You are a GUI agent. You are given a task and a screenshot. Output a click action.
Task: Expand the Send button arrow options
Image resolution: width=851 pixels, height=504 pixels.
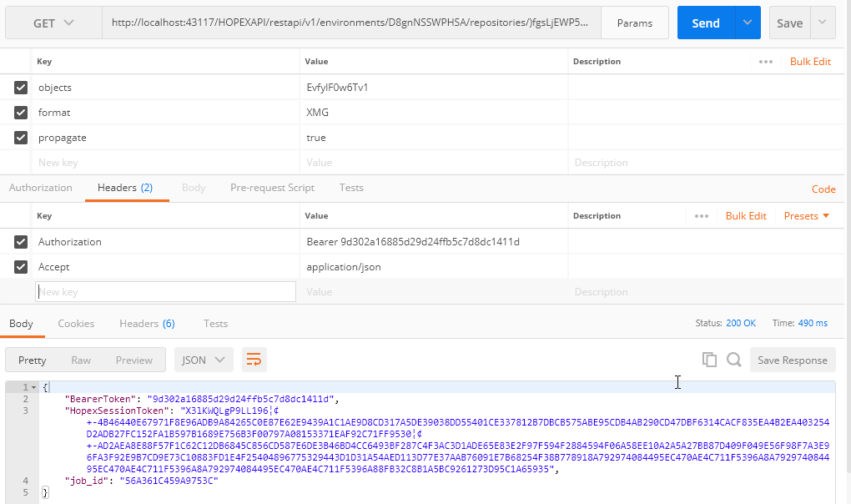[x=747, y=23]
